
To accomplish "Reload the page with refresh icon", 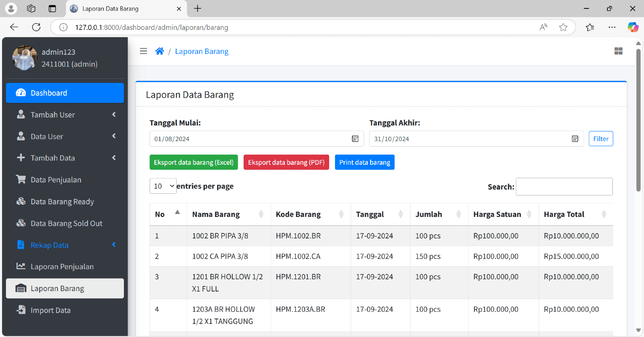I will (x=36, y=27).
